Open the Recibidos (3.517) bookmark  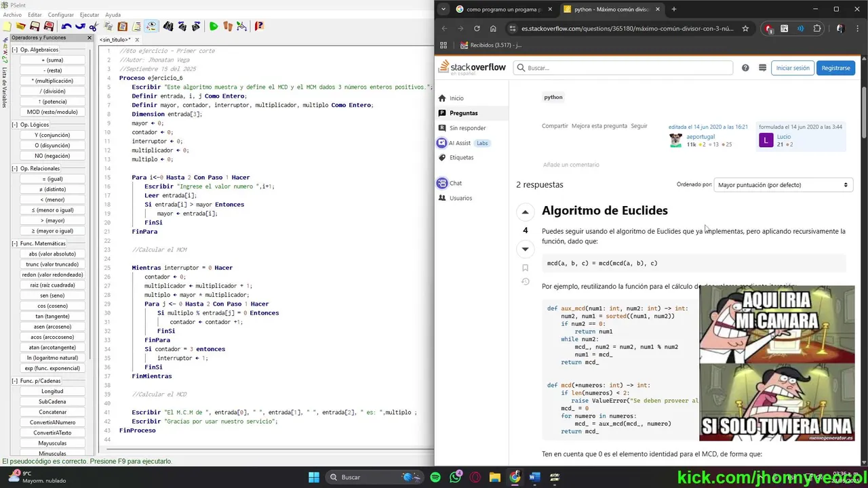[490, 45]
